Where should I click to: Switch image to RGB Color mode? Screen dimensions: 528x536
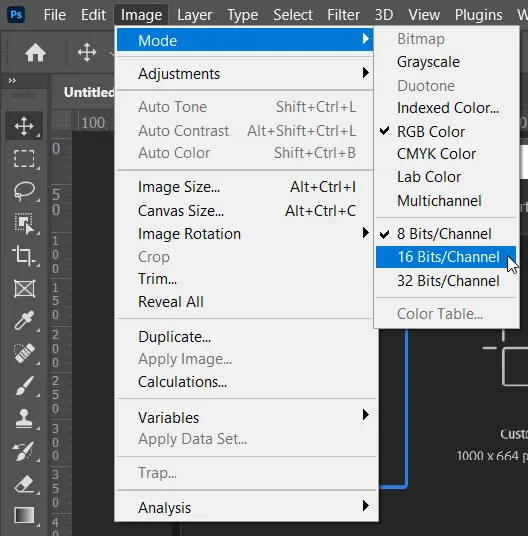tap(446, 132)
